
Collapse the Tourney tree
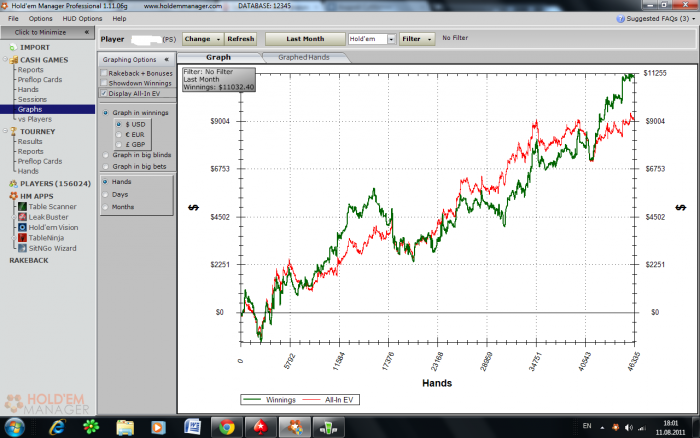click(x=5, y=131)
